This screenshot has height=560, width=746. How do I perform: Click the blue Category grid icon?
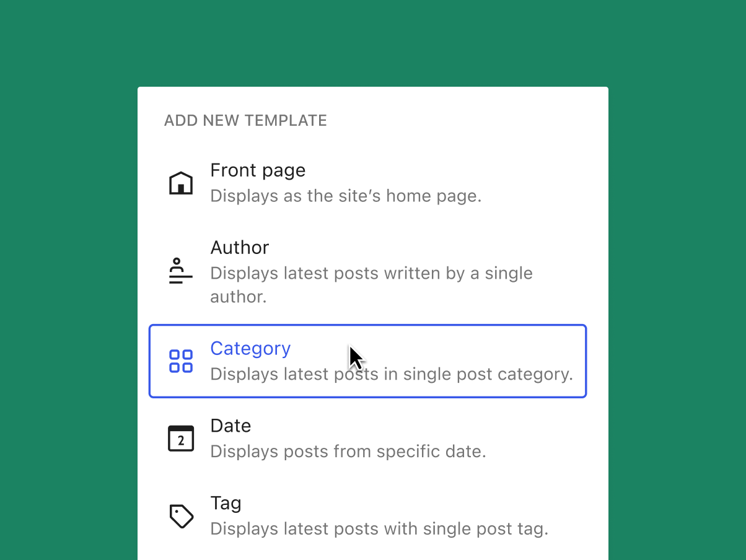(180, 361)
